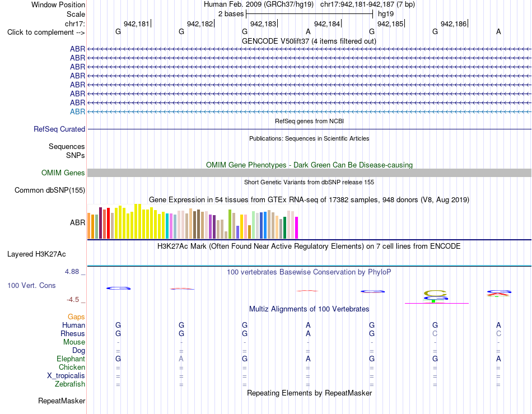Open 'Multiz Alignments of 100 Vertebrates' title
The height and width of the screenshot is (414, 532).
tap(309, 309)
